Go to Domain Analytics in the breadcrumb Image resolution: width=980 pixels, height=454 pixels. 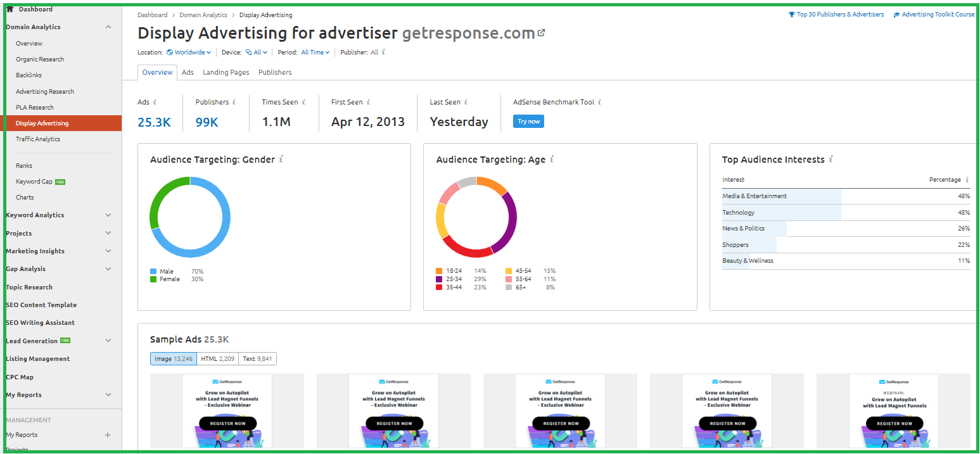[x=203, y=15]
